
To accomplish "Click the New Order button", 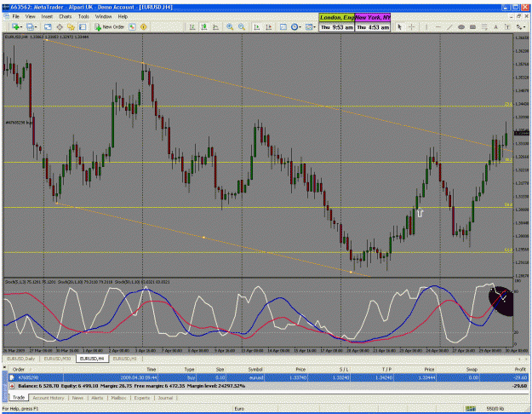I will [x=109, y=26].
